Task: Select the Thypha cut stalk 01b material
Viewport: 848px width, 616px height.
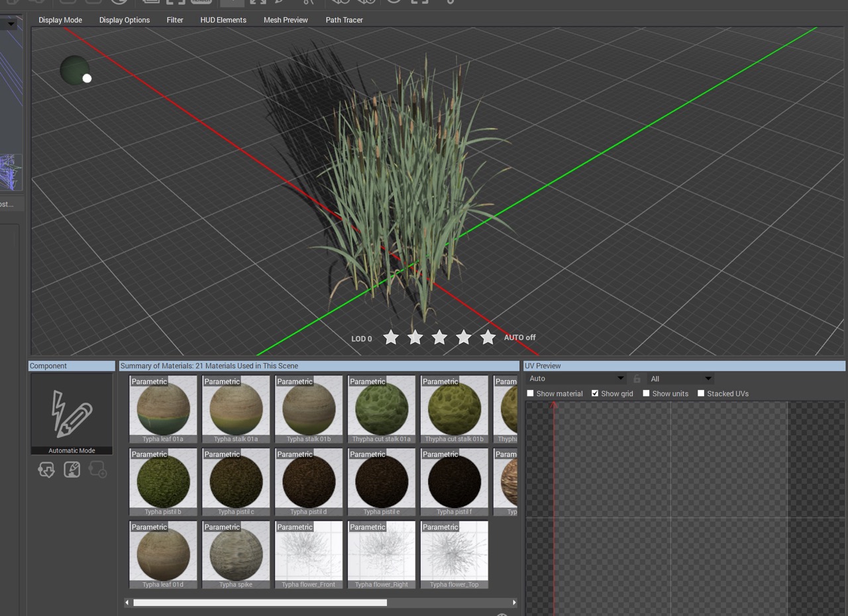Action: click(x=454, y=409)
